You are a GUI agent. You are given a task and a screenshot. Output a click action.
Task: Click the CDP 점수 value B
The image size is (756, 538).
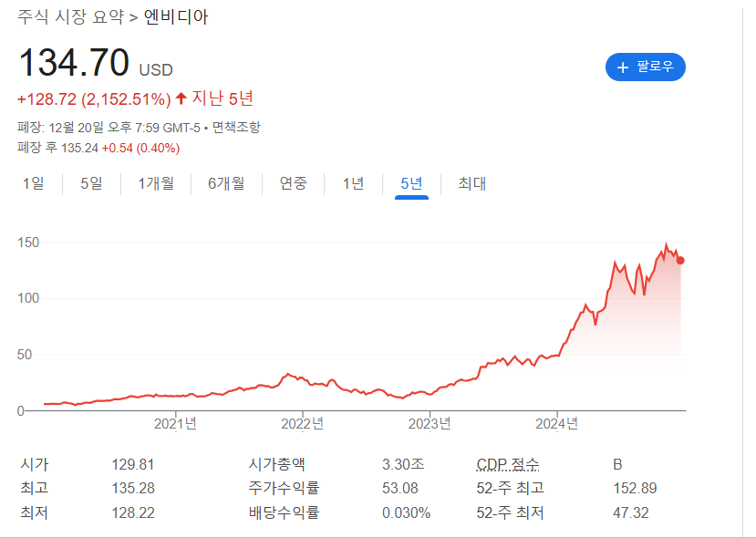click(617, 465)
